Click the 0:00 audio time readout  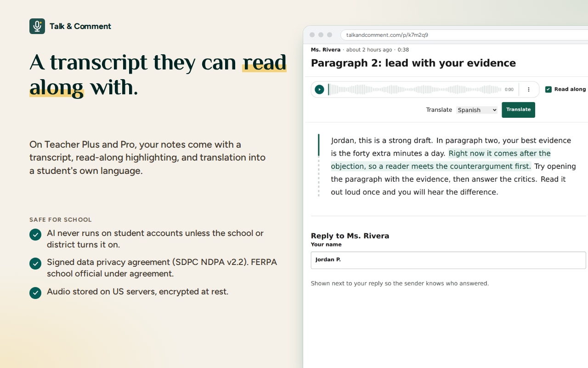point(509,90)
